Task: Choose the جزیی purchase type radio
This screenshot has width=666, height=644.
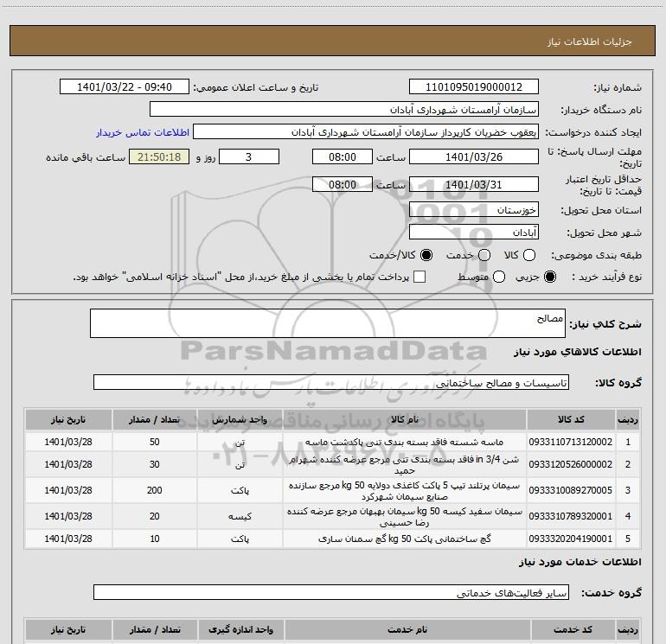Action: 550,277
